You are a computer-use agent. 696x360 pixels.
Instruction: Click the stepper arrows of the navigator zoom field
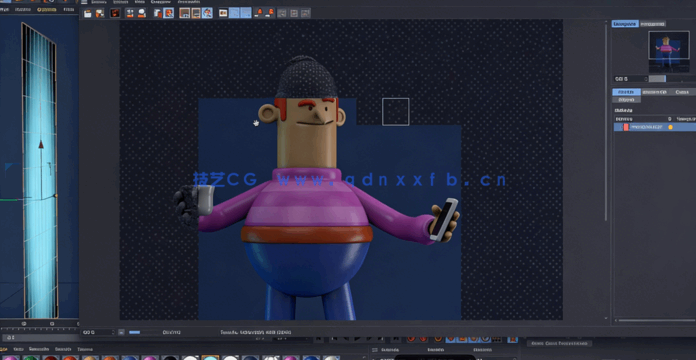tap(646, 79)
